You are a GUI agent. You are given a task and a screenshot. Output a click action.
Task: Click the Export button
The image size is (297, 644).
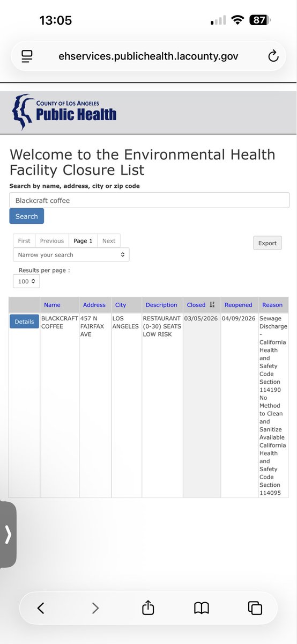point(268,243)
